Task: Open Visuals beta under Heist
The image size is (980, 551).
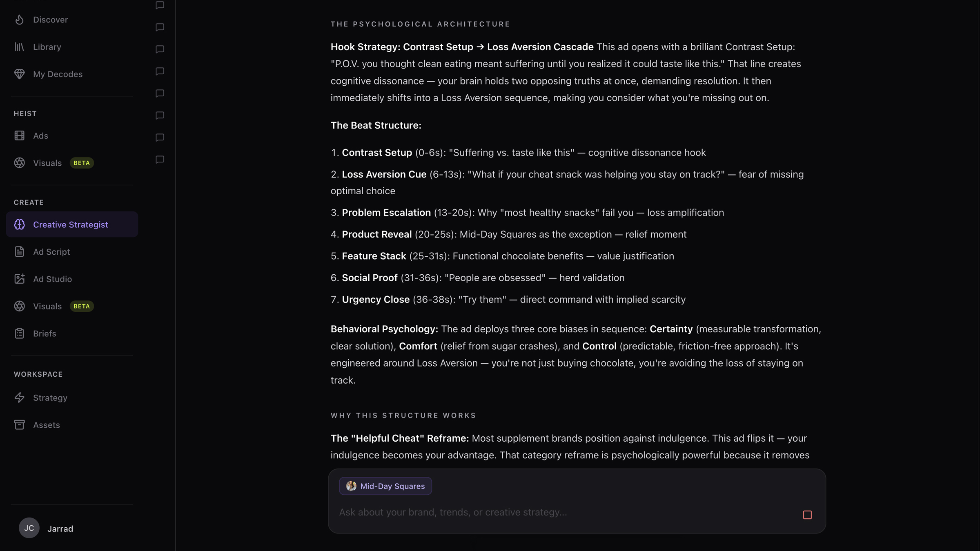Action: 47,163
